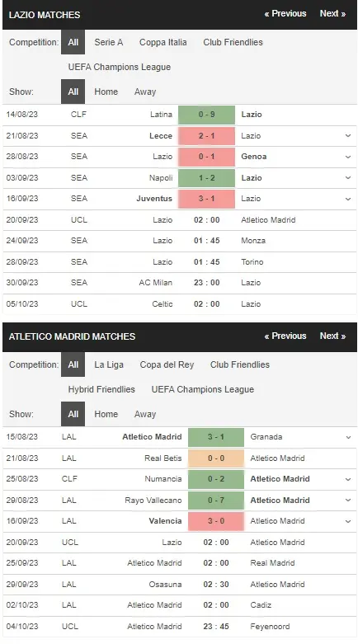Go to Next Atletico Madrid matches
Image resolution: width=358 pixels, height=644 pixels.
[333, 336]
